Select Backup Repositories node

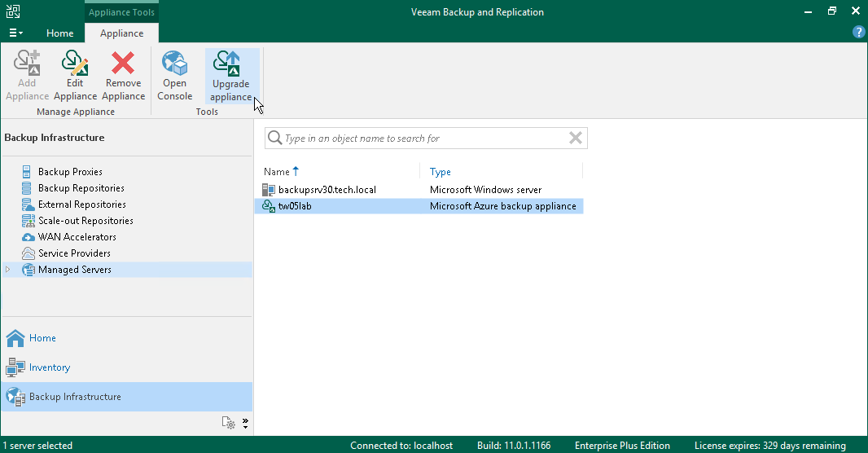[x=81, y=187]
